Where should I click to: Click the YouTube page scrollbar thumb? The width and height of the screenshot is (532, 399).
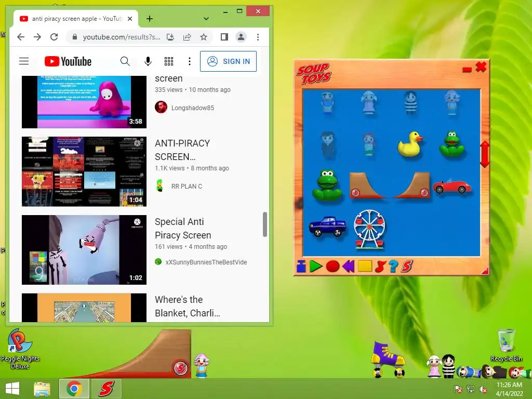click(265, 224)
